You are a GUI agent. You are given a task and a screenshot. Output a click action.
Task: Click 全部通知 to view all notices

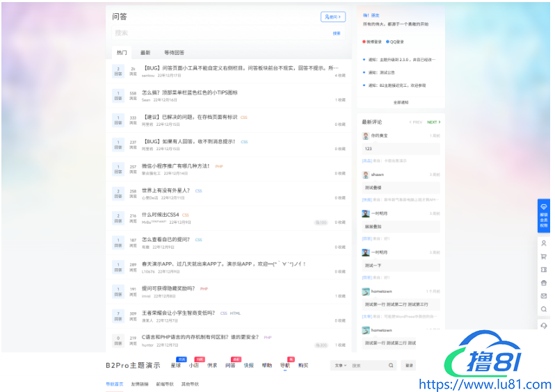click(x=401, y=102)
